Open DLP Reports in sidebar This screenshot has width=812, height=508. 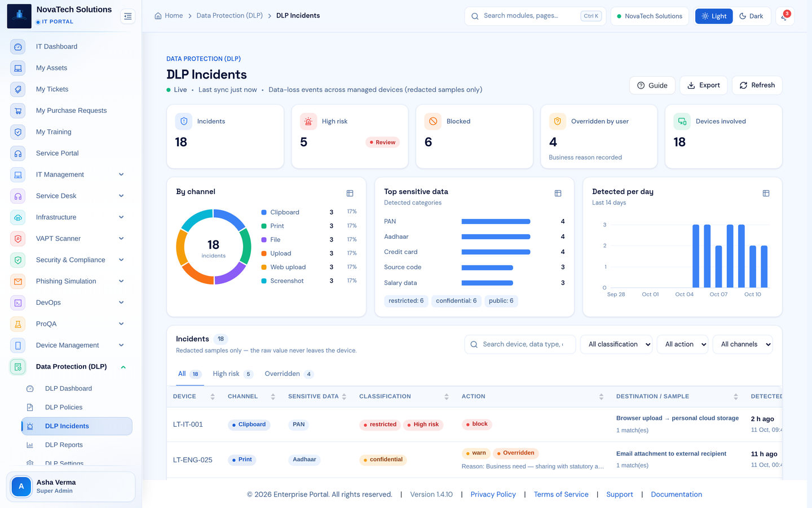[77, 445]
